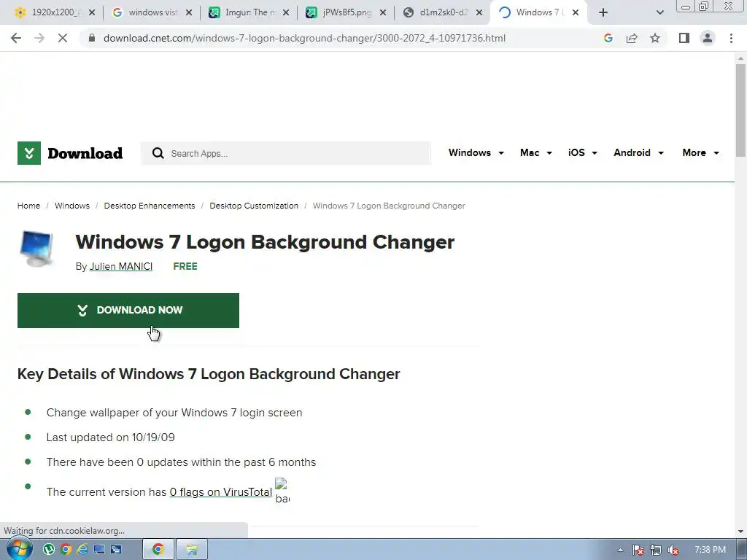This screenshot has width=747, height=560.
Task: Open the network tray icon
Action: point(656,550)
